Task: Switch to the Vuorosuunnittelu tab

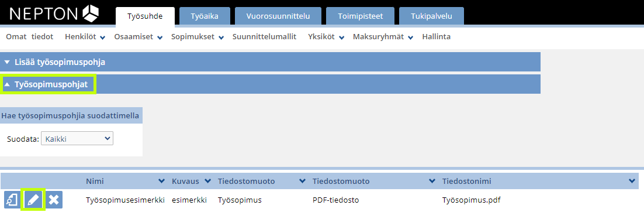Action: [x=278, y=16]
